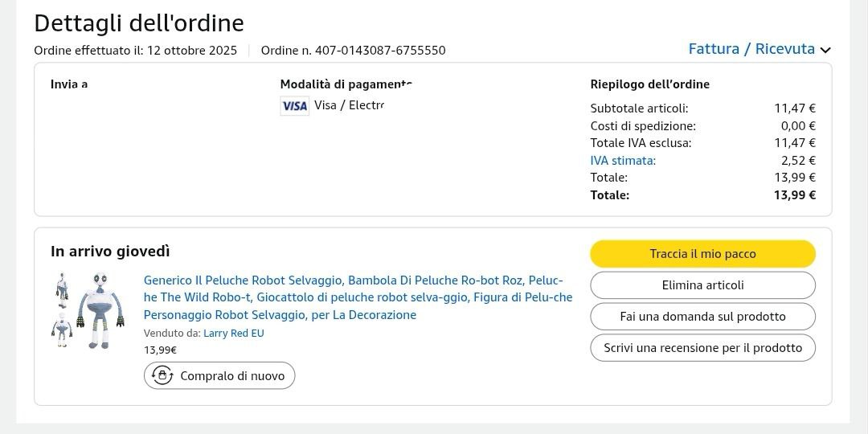Open the Fattura / Ricevuta dropdown text
The image size is (868, 434).
(x=751, y=49)
